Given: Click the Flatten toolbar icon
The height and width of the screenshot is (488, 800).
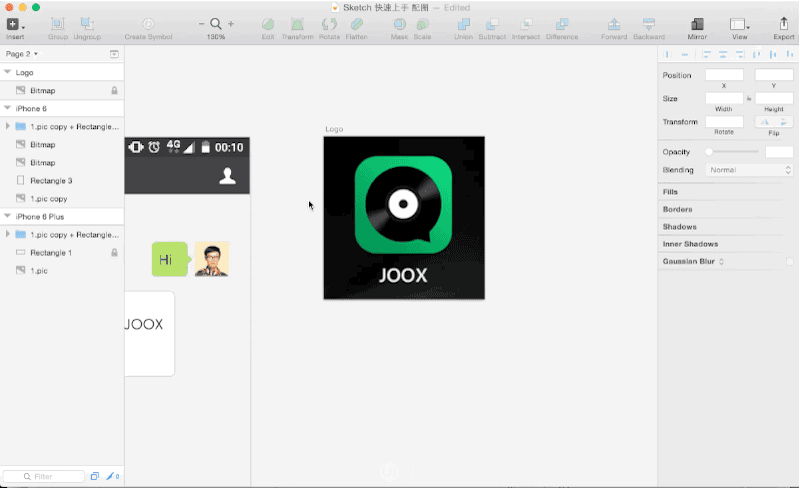Looking at the screenshot, I should pos(356,24).
